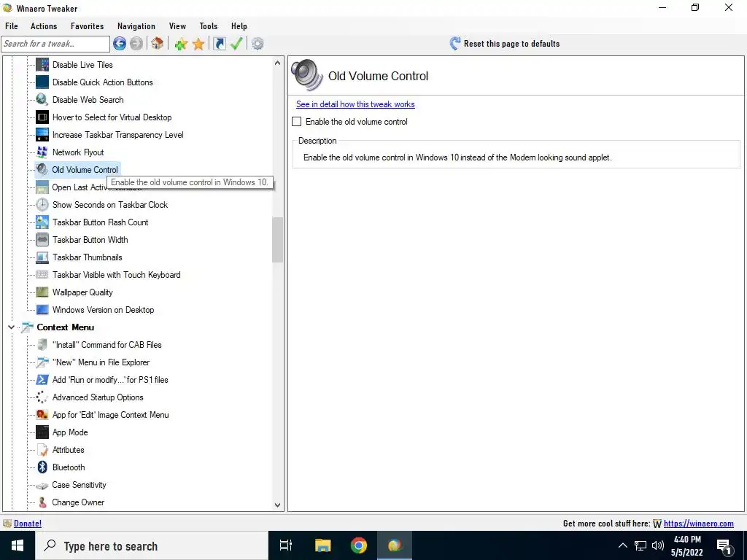Viewport: 747px width, 560px height.
Task: Open the notification center icon
Action: point(724,545)
